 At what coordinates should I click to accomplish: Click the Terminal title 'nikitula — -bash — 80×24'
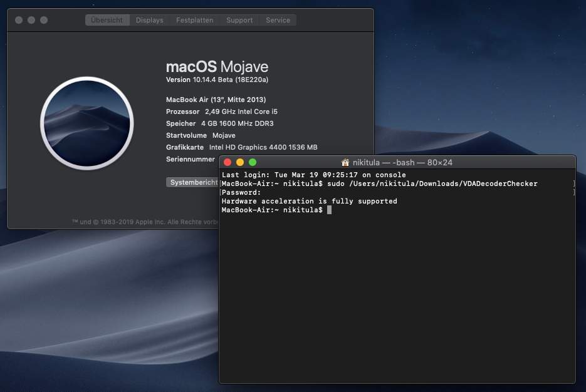(x=402, y=162)
